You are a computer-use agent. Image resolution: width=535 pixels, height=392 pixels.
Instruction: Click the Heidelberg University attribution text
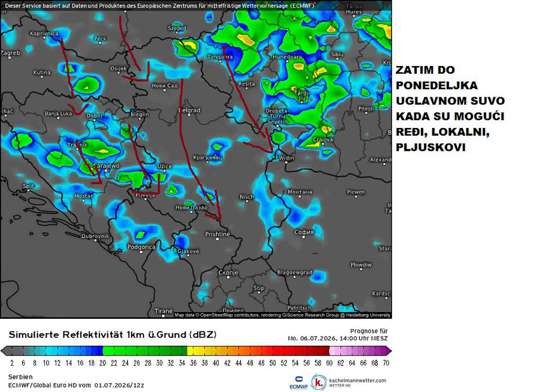(x=368, y=315)
